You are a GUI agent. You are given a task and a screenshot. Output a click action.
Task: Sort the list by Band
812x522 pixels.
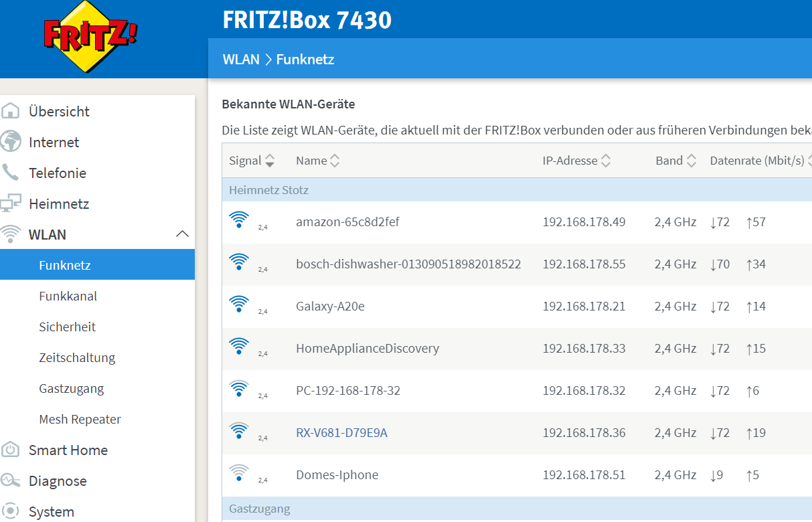click(675, 161)
